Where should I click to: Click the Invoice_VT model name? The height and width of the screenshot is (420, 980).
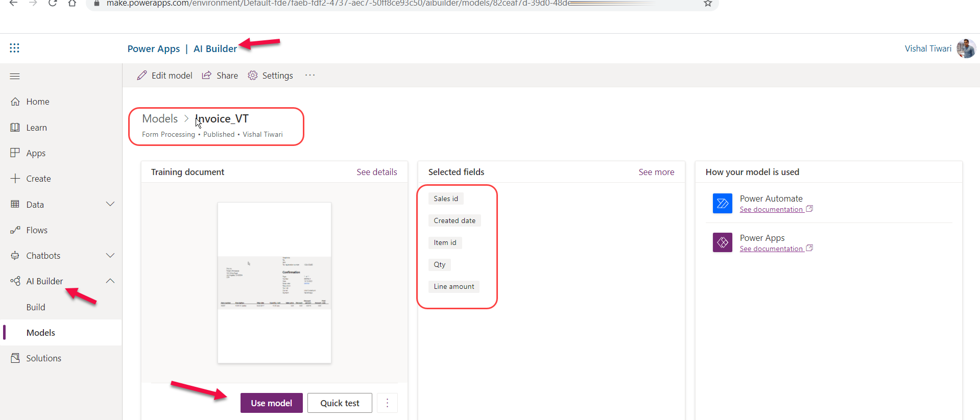(x=222, y=118)
